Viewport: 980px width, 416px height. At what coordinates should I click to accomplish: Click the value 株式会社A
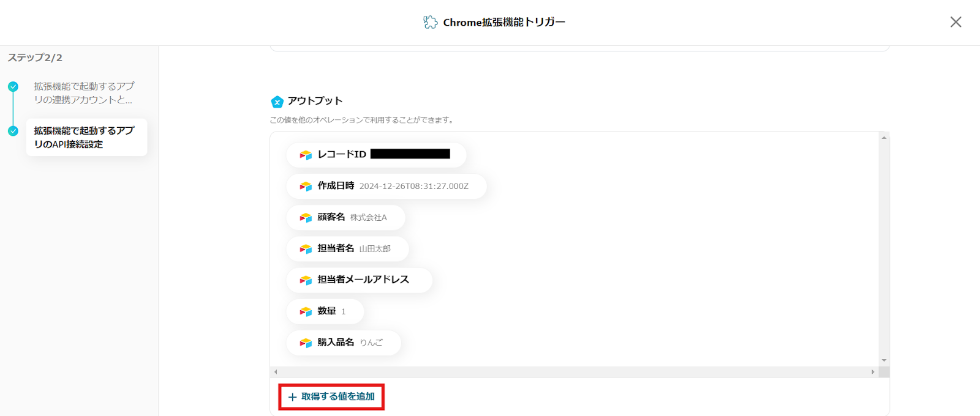click(x=369, y=217)
